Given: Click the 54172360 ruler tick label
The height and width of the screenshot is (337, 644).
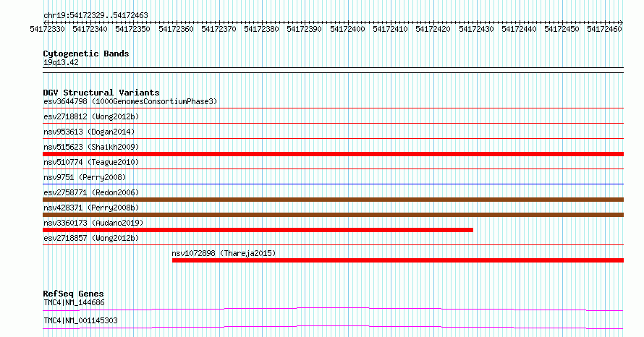Looking at the screenshot, I should [176, 29].
